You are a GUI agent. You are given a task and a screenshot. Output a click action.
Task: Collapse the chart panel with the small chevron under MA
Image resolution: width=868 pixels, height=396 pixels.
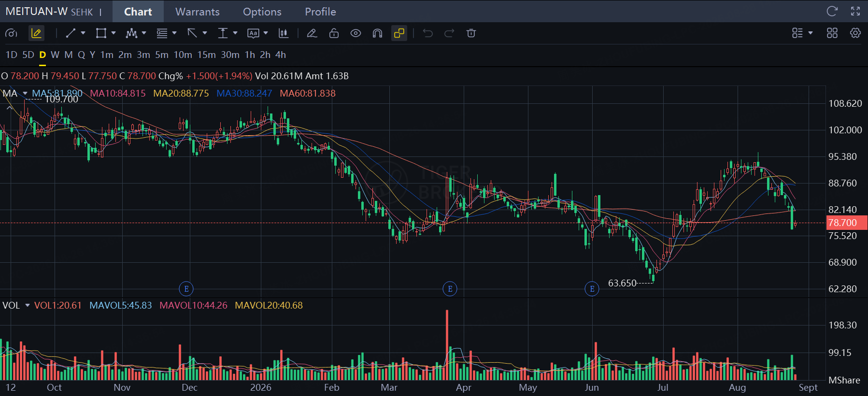pyautogui.click(x=9, y=108)
